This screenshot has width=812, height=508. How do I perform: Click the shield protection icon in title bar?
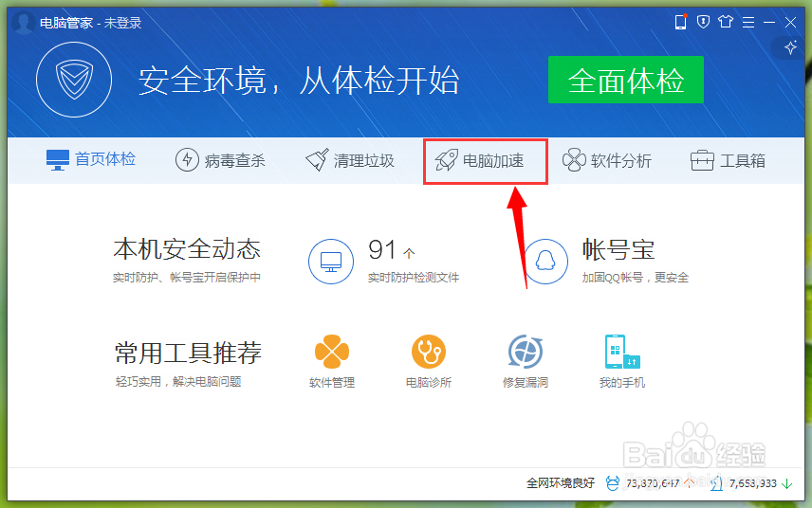tap(703, 22)
